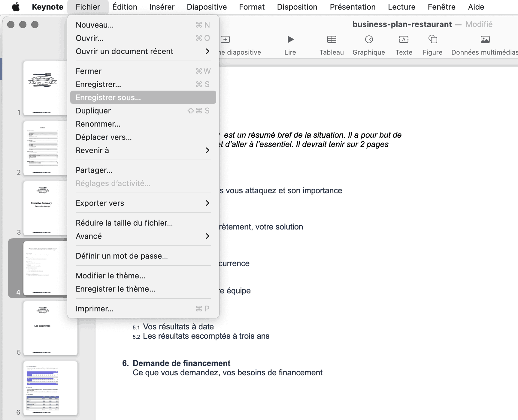
Task: Open the Insérer menu
Action: 162,7
